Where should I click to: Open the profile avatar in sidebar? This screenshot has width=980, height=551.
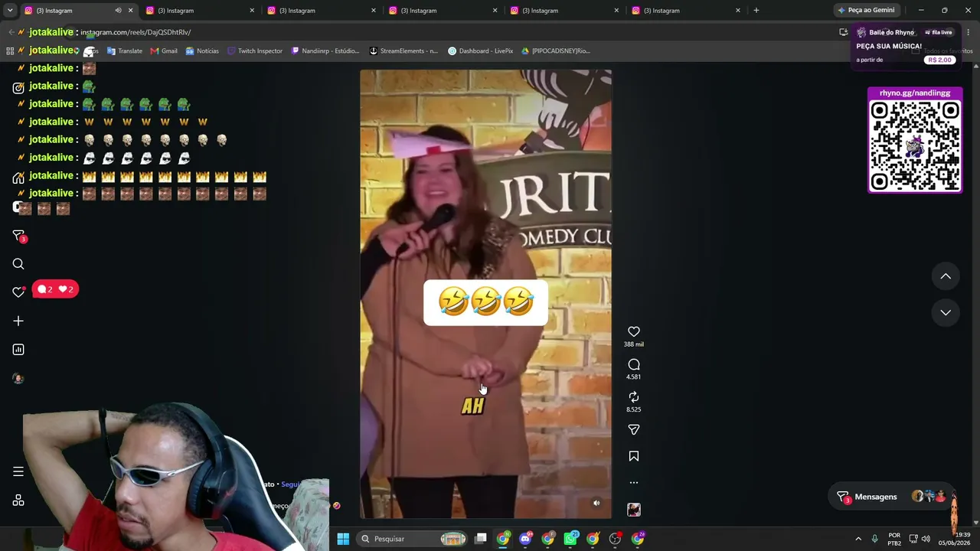click(x=18, y=378)
